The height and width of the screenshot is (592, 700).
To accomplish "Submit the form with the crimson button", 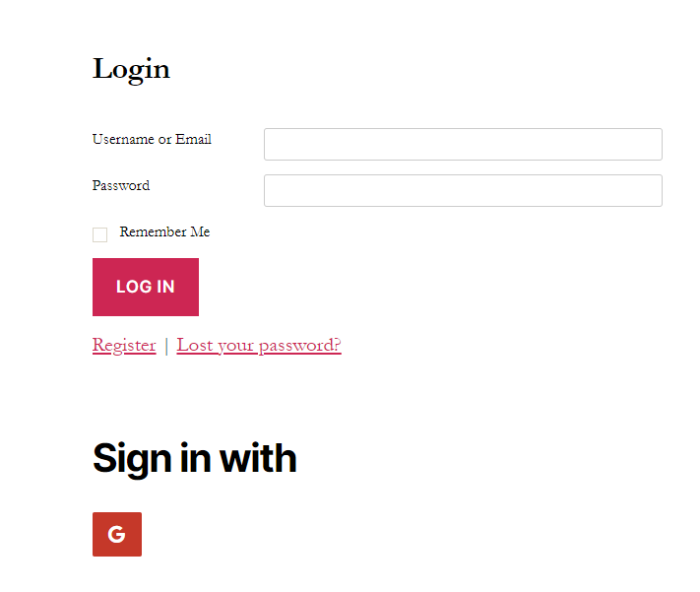I will (146, 287).
